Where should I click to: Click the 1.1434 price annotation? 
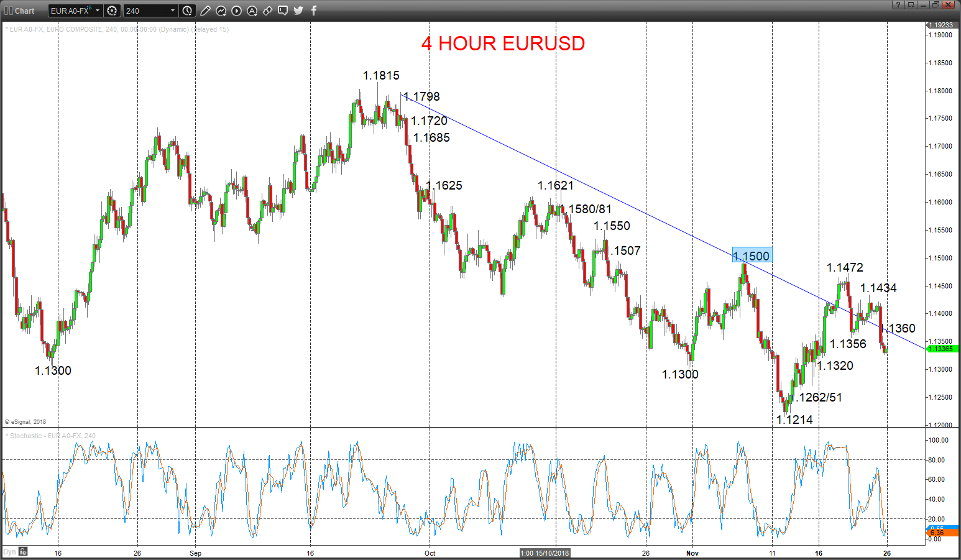point(878,288)
